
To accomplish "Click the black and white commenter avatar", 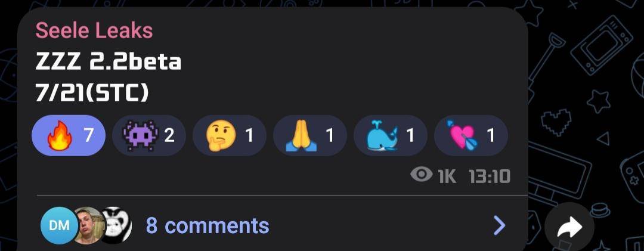I will click(x=117, y=225).
